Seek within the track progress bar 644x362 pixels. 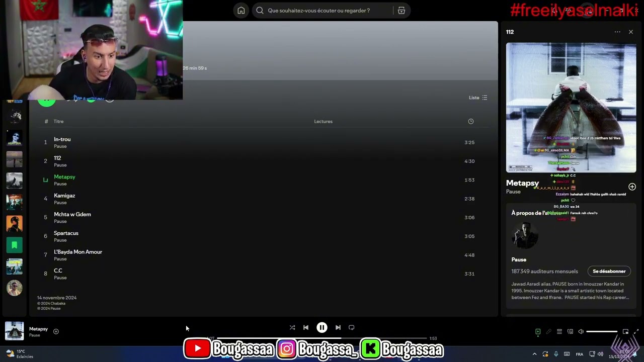[x=322, y=338]
